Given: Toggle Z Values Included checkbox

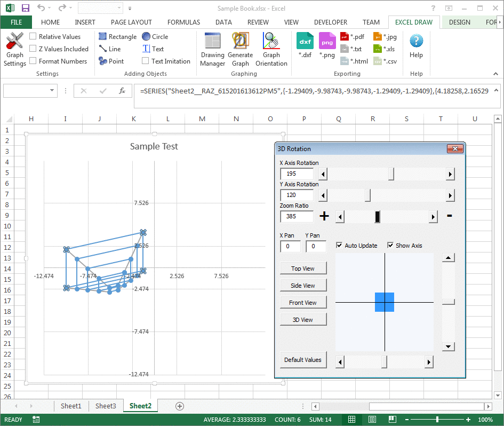Looking at the screenshot, I should [x=33, y=48].
